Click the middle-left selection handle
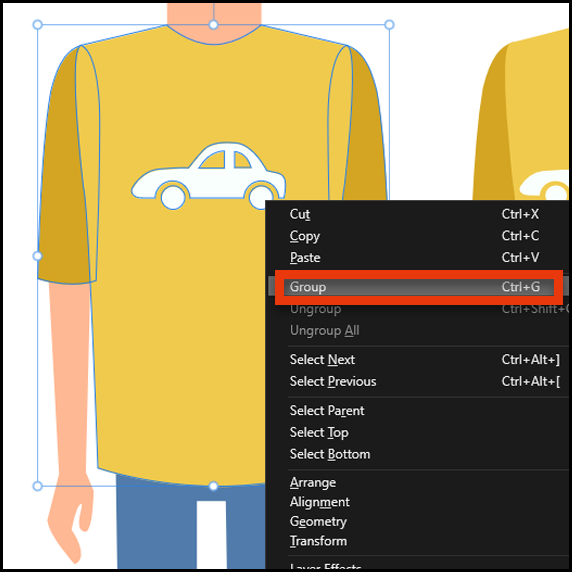 coord(38,256)
